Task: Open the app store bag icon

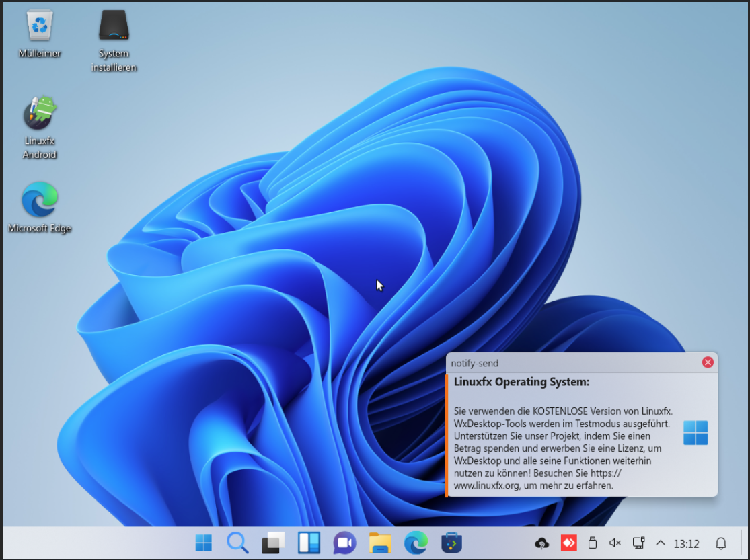Action: (x=451, y=543)
